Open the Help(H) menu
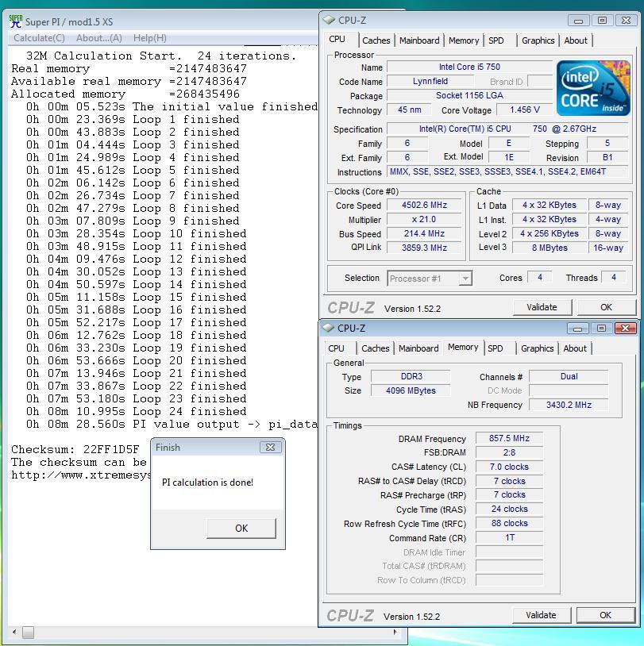The height and width of the screenshot is (646, 644). 149,38
